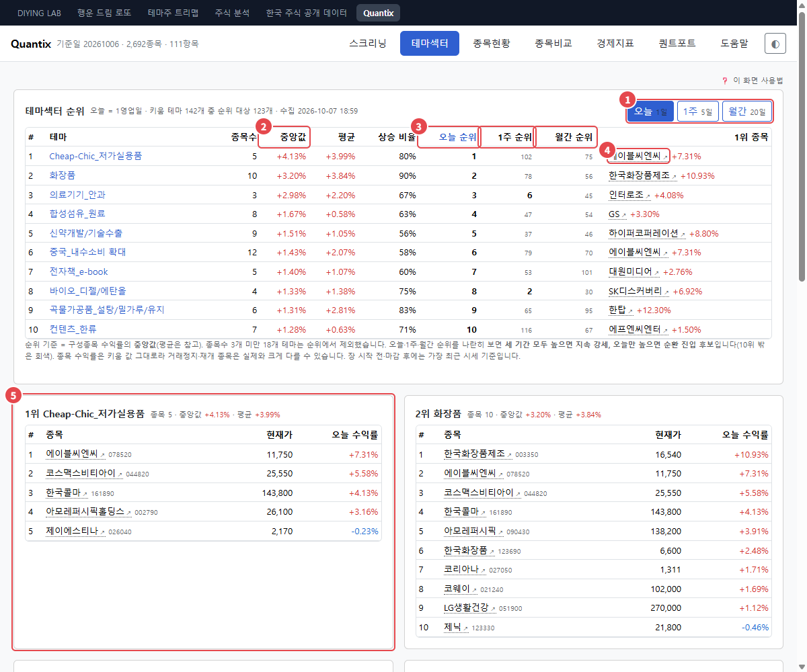Image resolution: width=807 pixels, height=672 pixels.
Task: Open external arrow next to LG생활건강
Action: point(494,610)
